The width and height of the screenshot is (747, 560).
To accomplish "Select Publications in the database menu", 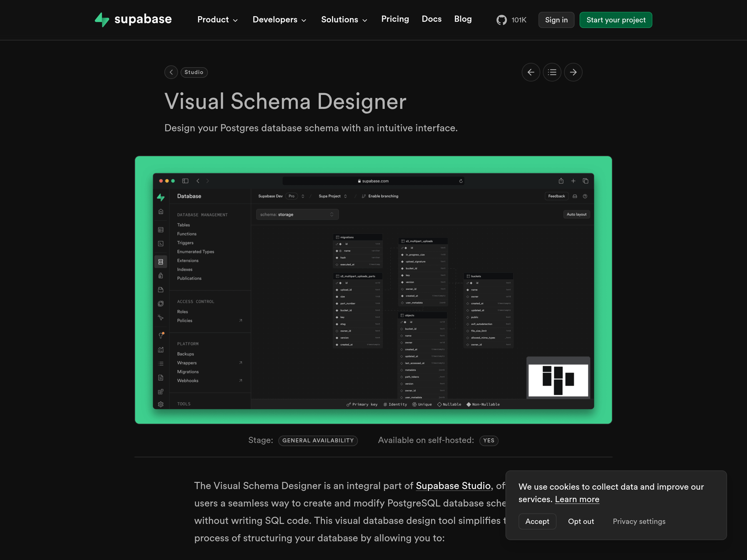I will (x=189, y=278).
